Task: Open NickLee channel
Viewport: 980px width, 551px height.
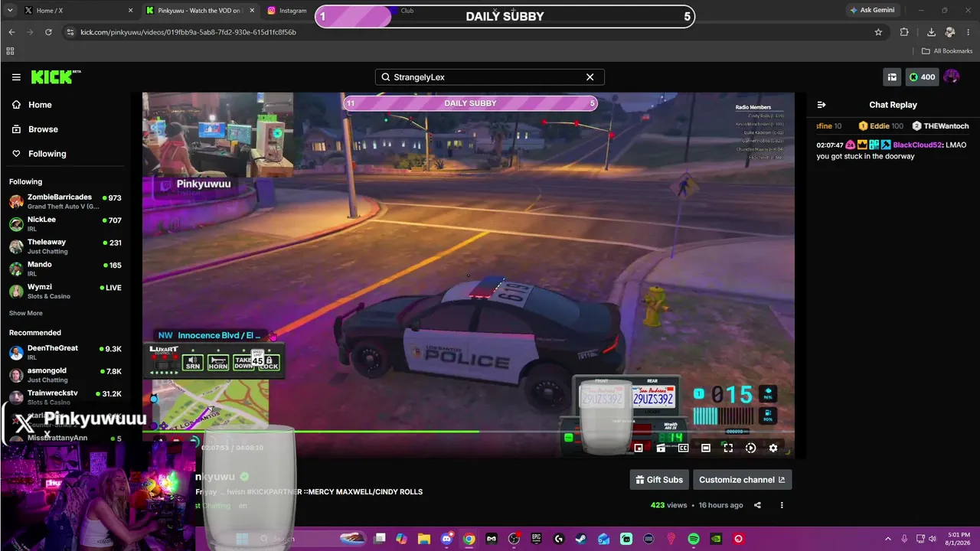Action: tap(66, 223)
